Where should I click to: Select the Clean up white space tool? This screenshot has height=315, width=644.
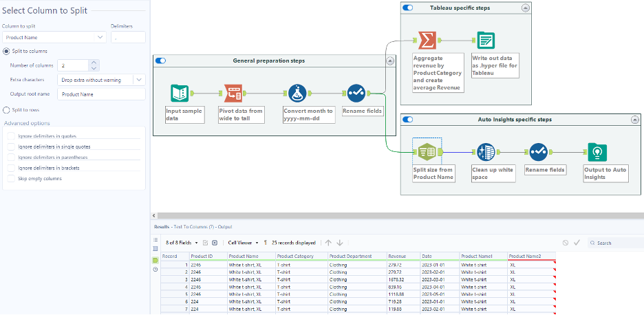(486, 152)
